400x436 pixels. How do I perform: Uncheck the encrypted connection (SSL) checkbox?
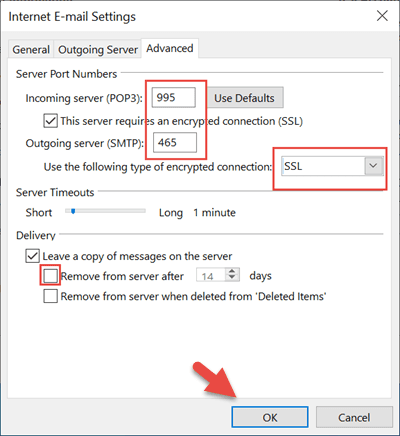50,121
